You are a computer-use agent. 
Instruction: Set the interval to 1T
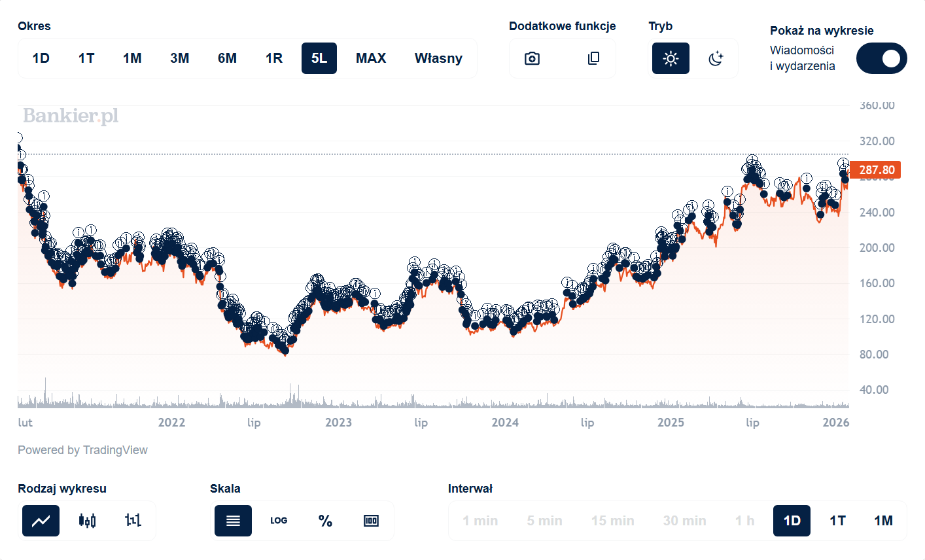[837, 521]
